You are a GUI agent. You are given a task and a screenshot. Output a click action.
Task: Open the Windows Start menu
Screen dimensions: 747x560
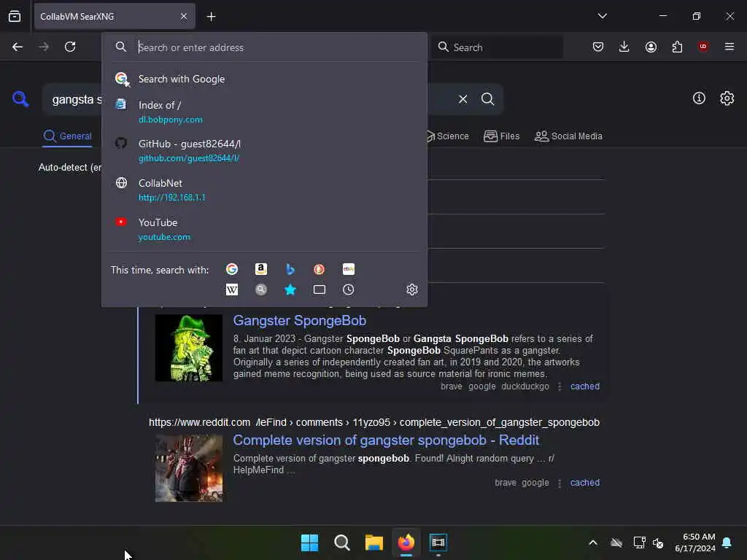coord(309,542)
